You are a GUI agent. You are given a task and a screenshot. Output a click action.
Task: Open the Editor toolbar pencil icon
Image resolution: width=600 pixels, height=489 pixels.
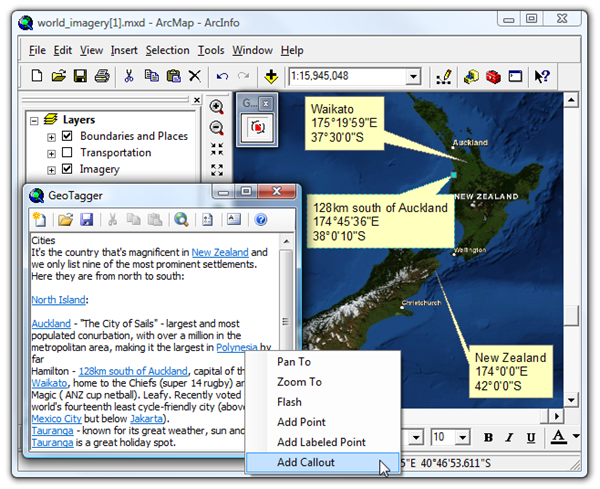[444, 77]
